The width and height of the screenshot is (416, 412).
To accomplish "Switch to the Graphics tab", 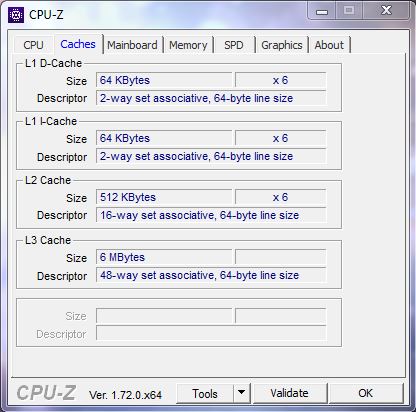I will [x=282, y=45].
